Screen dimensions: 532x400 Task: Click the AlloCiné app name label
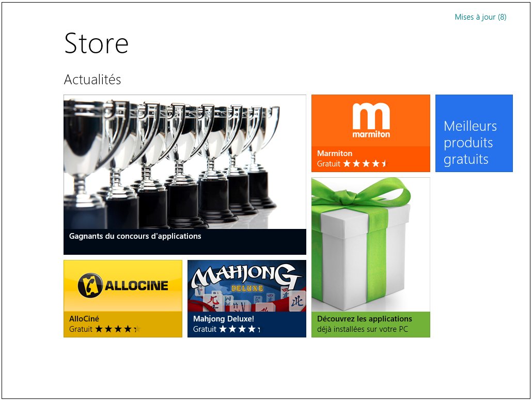[x=84, y=319]
